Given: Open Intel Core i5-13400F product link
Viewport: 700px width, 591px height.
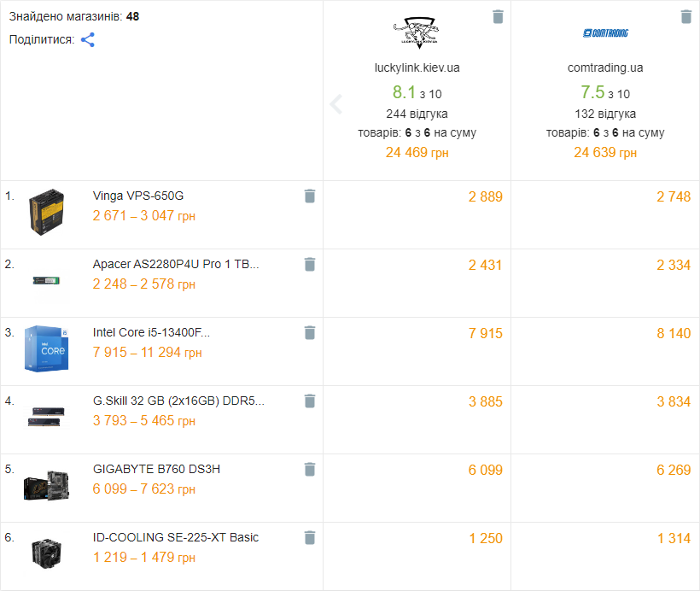Looking at the screenshot, I should tap(151, 333).
